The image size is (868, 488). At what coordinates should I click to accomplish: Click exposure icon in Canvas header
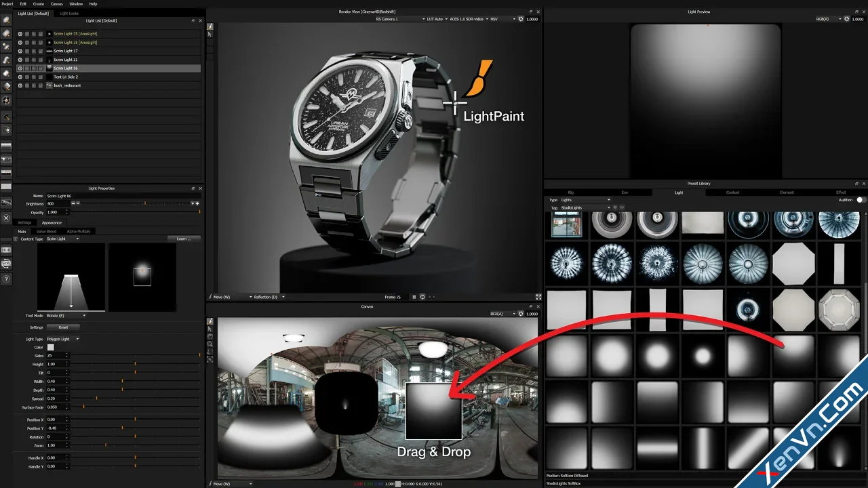click(521, 314)
